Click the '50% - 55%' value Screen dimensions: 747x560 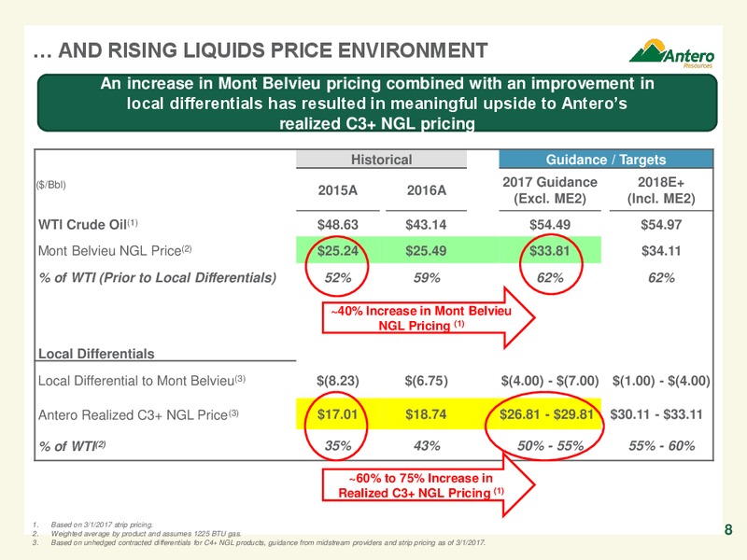pos(551,446)
